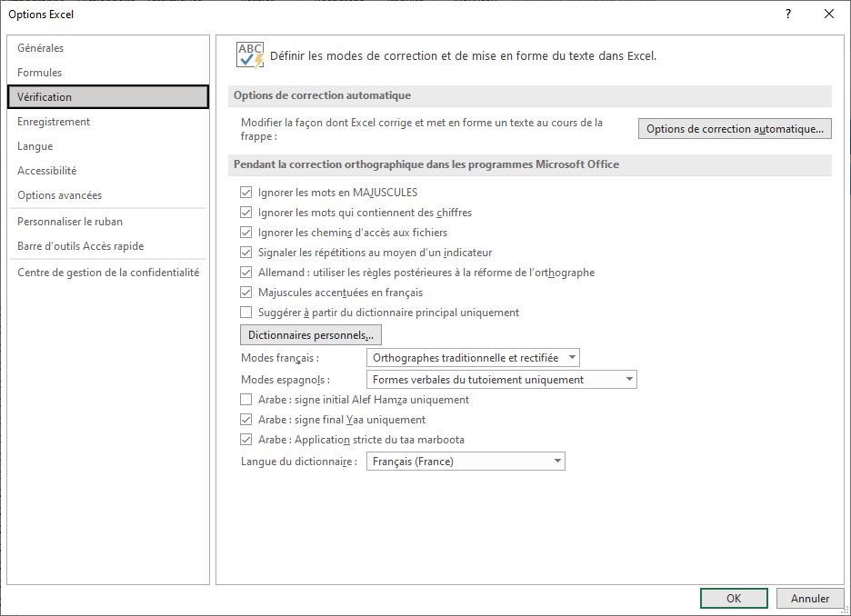This screenshot has height=616, width=851.
Task: Uncheck "Ignorer les chemins d'accès aux fichiers"
Action: pos(246,232)
